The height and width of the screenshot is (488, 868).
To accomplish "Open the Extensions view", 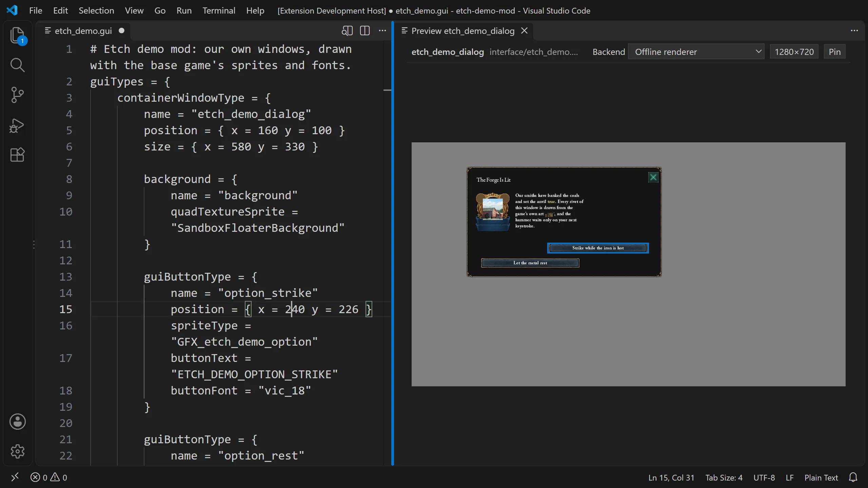I will [x=17, y=155].
